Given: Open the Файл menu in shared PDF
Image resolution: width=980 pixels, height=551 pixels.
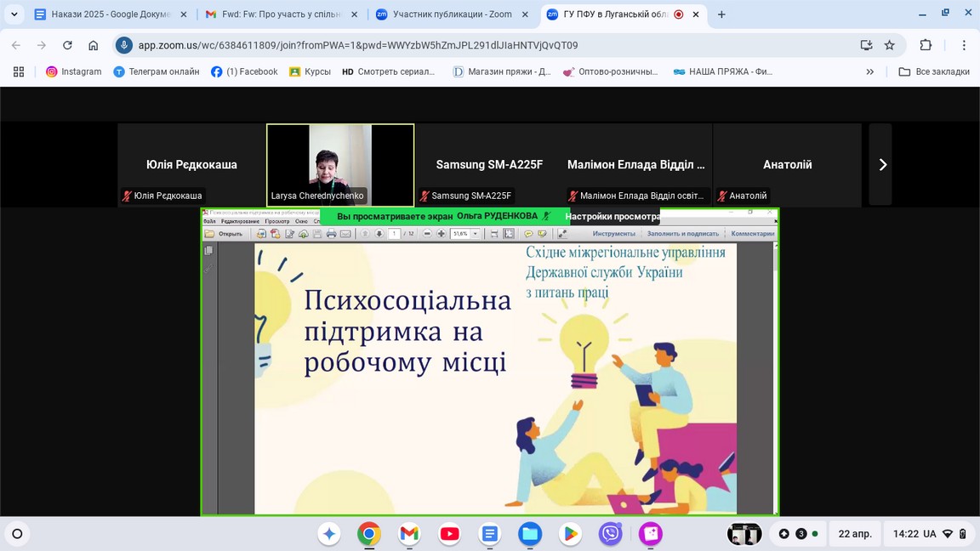Looking at the screenshot, I should point(209,221).
